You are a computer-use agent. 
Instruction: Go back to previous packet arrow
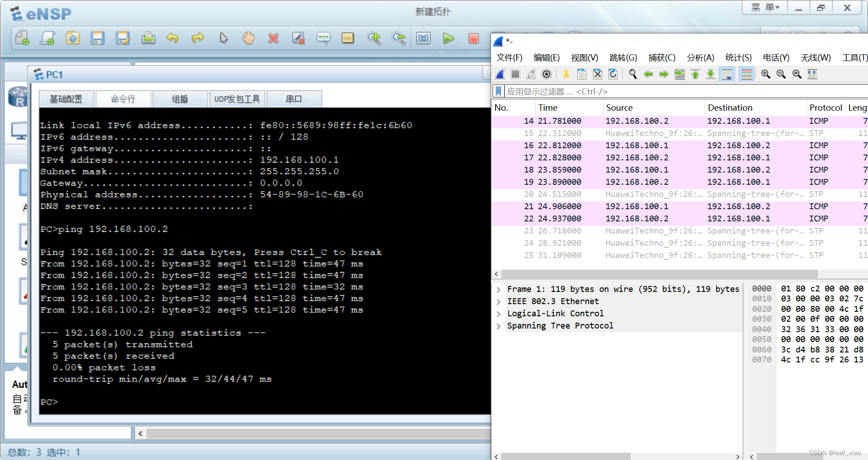tap(648, 74)
